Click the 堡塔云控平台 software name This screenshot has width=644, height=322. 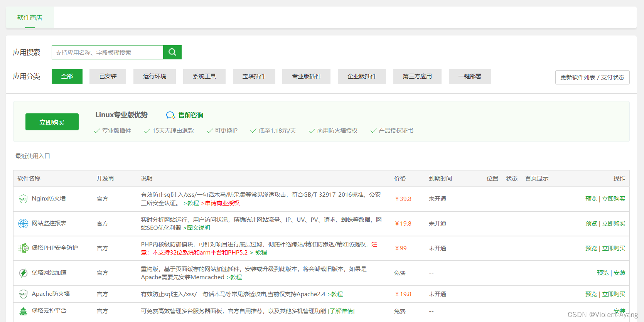[49, 311]
